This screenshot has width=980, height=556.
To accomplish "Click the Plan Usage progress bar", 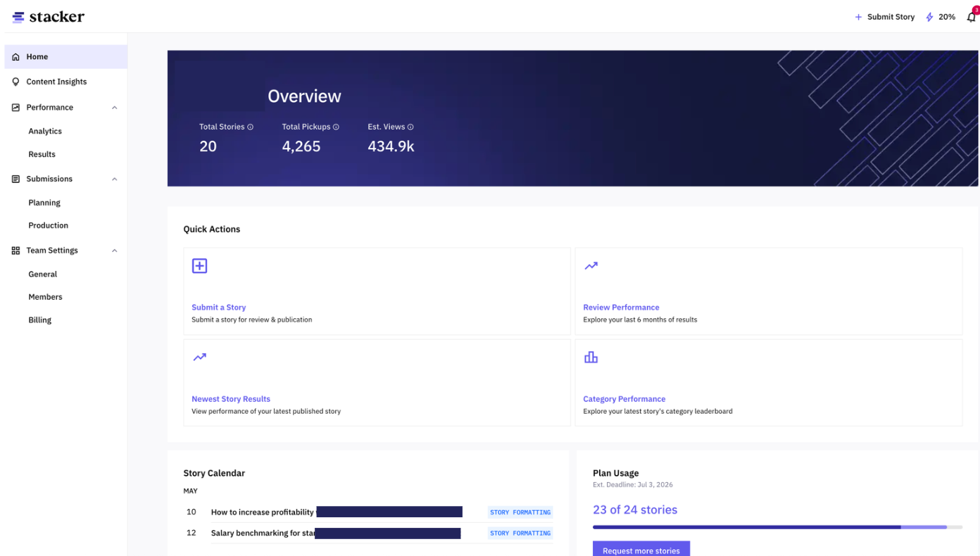I will [777, 526].
